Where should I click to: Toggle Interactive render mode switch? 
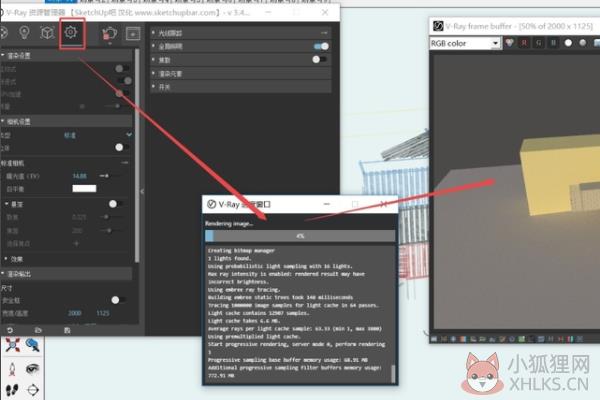tap(122, 69)
